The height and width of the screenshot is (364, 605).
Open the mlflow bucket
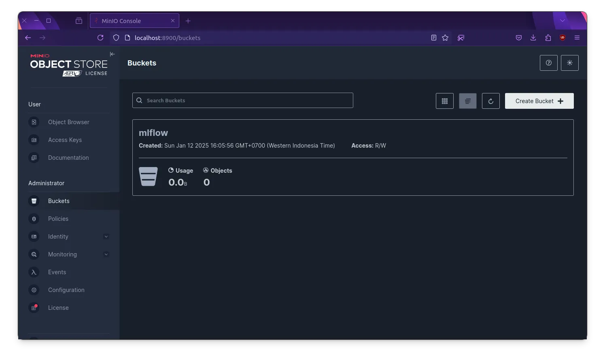point(153,133)
